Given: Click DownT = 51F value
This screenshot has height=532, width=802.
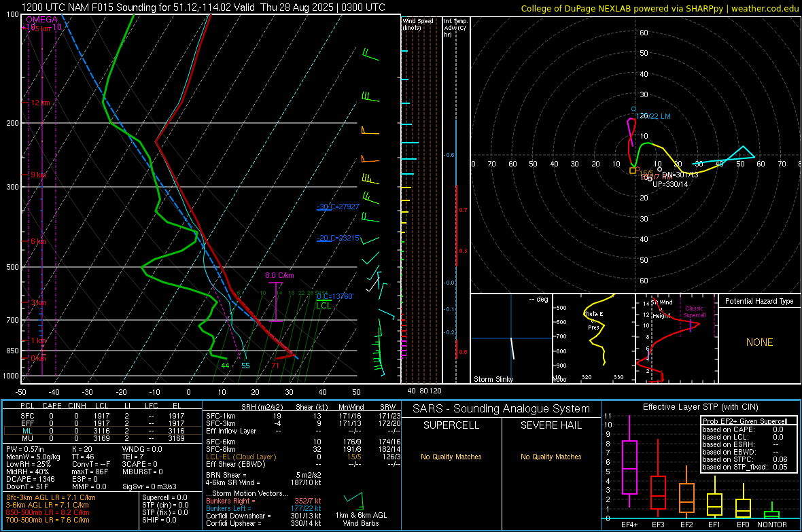Looking at the screenshot, I should (x=27, y=486).
